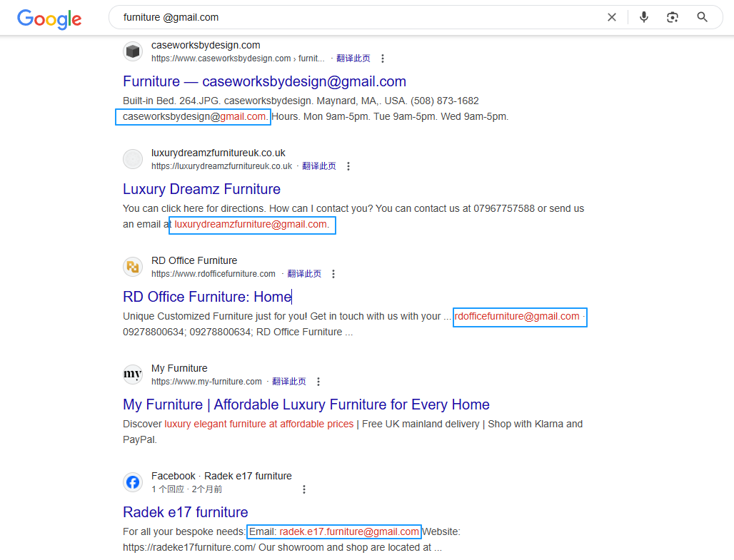Click the https://www.my-furniture.com URL text
The width and height of the screenshot is (734, 560).
pyautogui.click(x=206, y=381)
